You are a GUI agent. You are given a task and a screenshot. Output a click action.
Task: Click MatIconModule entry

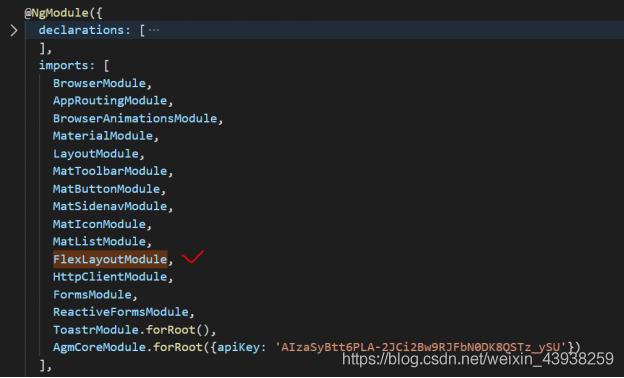99,224
